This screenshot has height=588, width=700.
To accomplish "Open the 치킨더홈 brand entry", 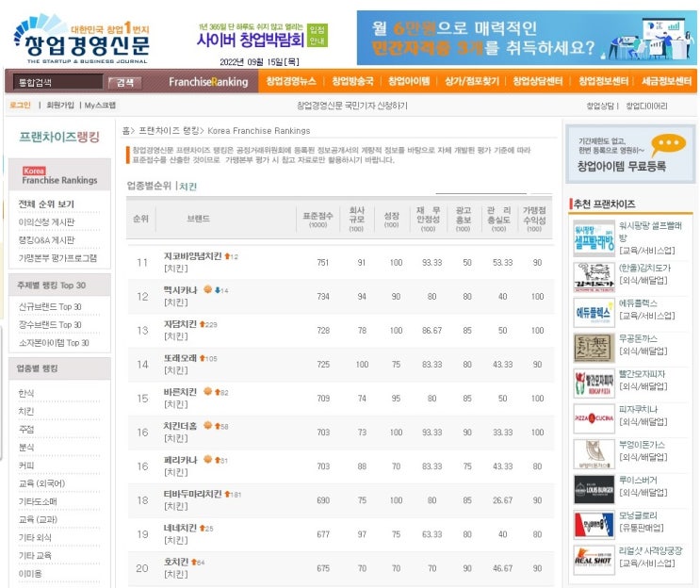I will [x=180, y=426].
